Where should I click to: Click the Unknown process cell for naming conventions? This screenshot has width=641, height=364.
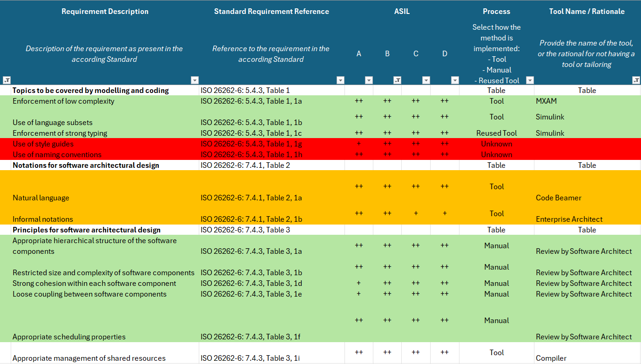pos(496,155)
